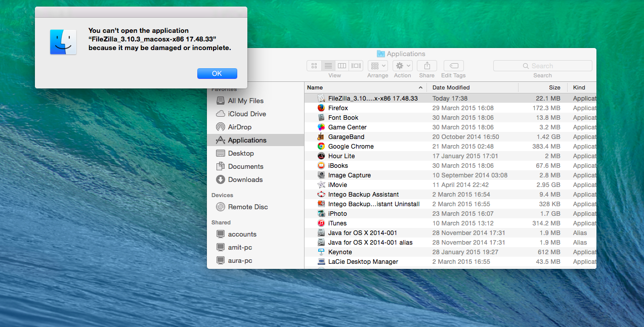Screen dimensions: 644x327
Task: Select amit-pc under Shared
Action: click(240, 248)
